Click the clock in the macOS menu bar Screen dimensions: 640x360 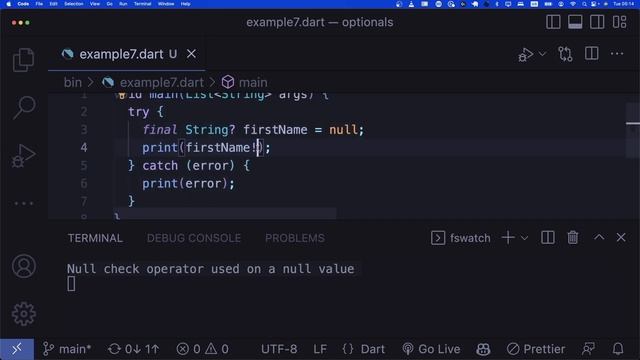pos(624,4)
